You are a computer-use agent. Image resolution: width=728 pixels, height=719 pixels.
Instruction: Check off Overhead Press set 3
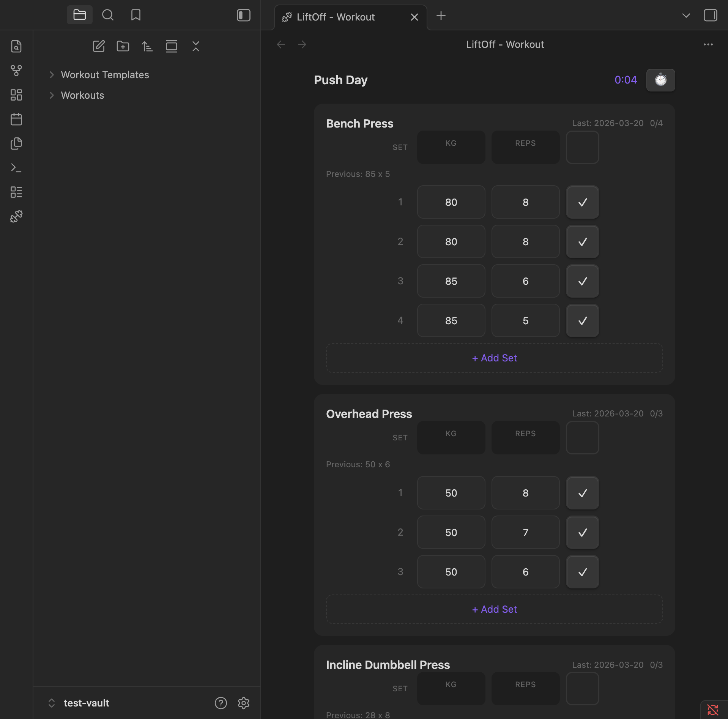click(x=582, y=572)
